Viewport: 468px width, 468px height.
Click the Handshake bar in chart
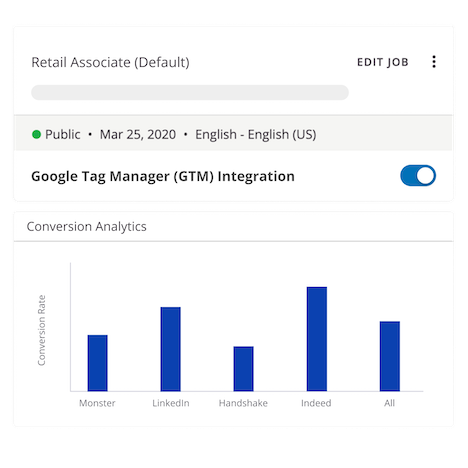point(244,369)
